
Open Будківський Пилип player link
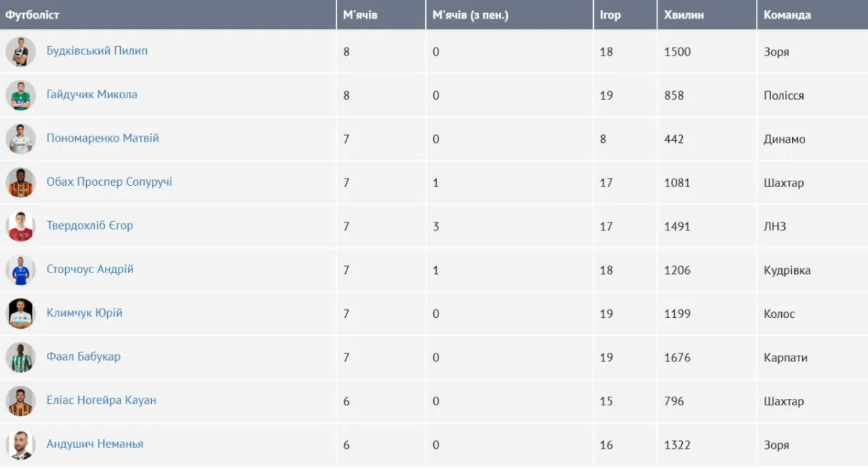click(x=97, y=51)
